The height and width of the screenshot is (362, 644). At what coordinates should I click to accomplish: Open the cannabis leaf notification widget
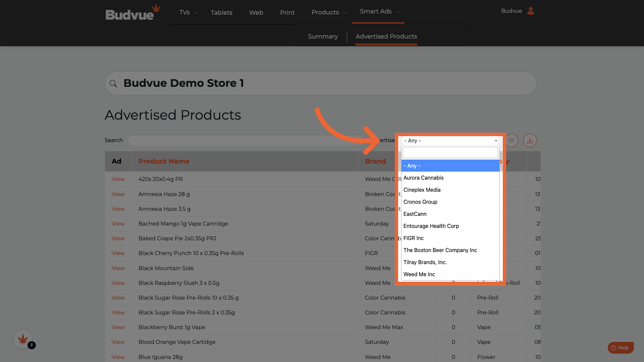[23, 339]
